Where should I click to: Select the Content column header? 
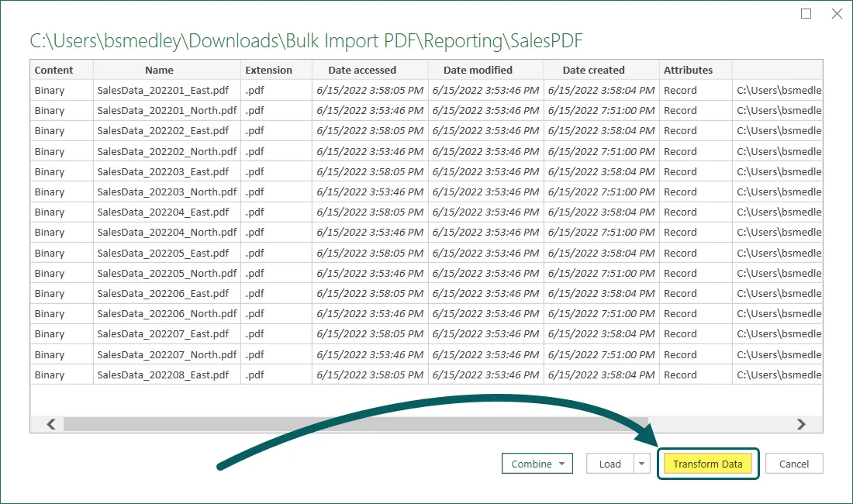click(x=54, y=70)
